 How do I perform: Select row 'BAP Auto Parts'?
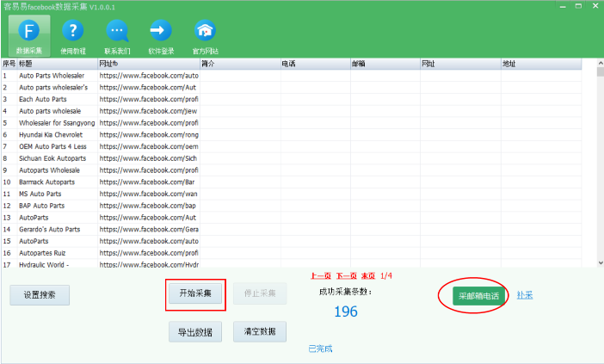(x=291, y=206)
